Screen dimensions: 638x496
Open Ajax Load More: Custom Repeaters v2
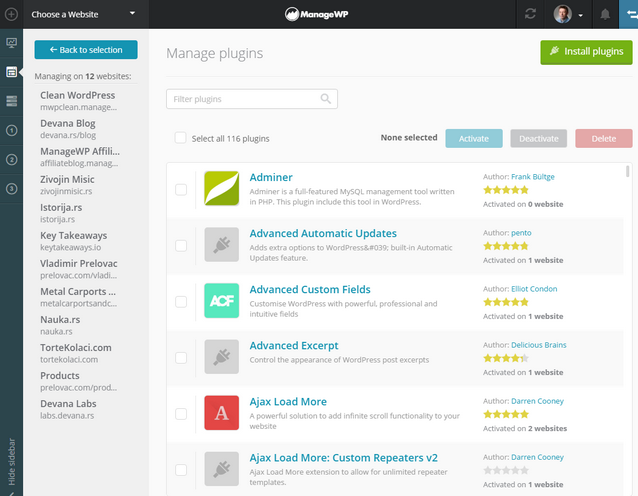click(x=344, y=458)
